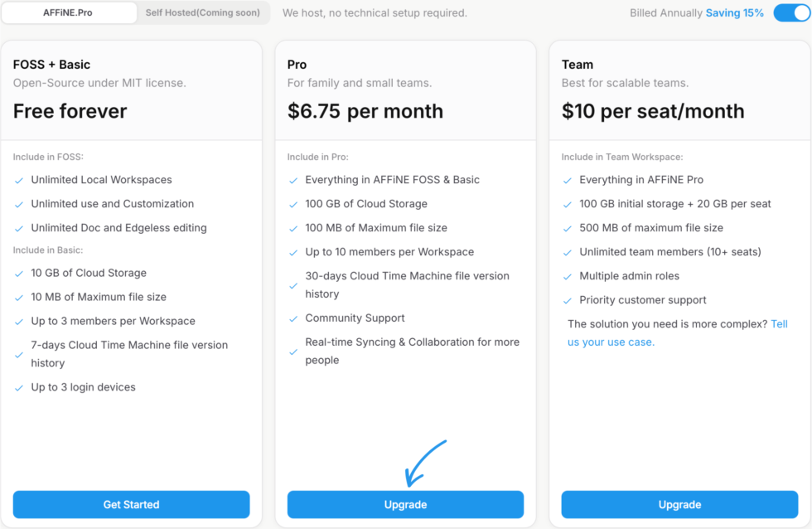Click Get Started for FOSS + Basic

(131, 504)
